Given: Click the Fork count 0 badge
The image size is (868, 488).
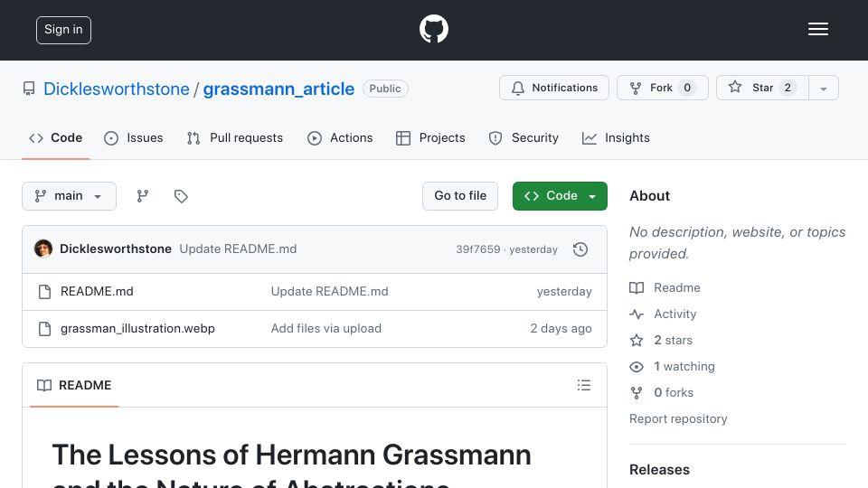Looking at the screenshot, I should pyautogui.click(x=687, y=88).
